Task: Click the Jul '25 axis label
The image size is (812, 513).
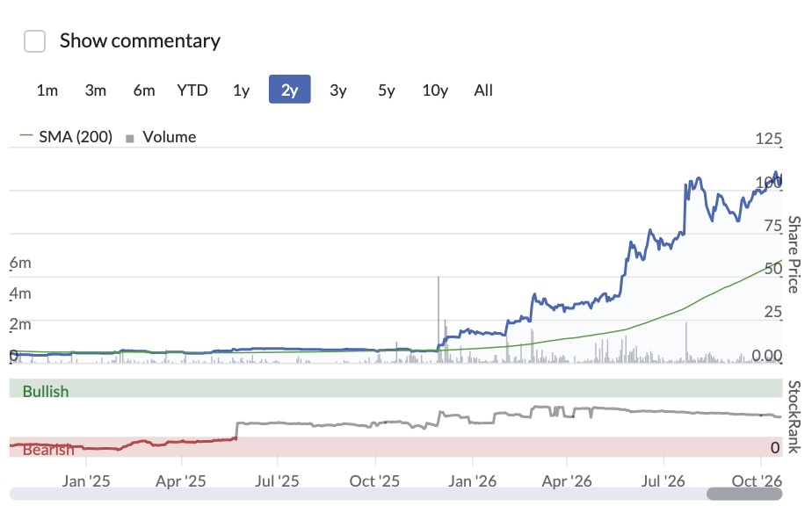Action: tap(277, 480)
